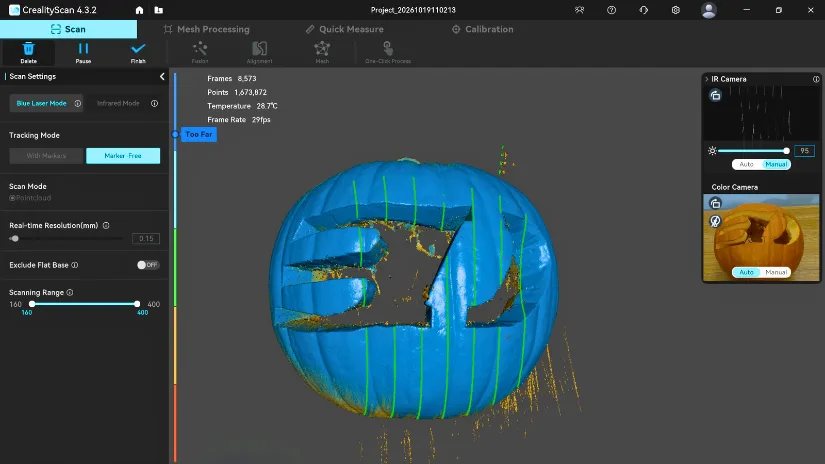Viewport: 825px width, 464px height.
Task: Open the project folder icon
Action: (x=158, y=10)
